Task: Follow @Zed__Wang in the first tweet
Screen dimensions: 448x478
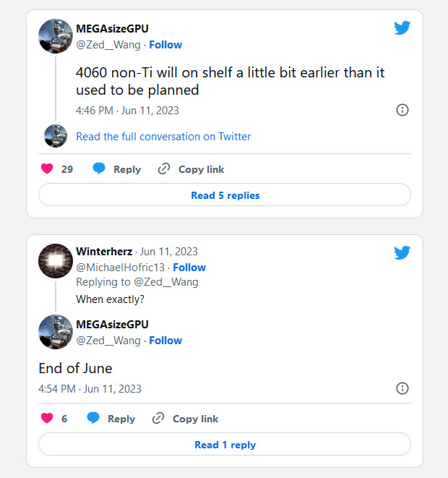Action: (165, 45)
